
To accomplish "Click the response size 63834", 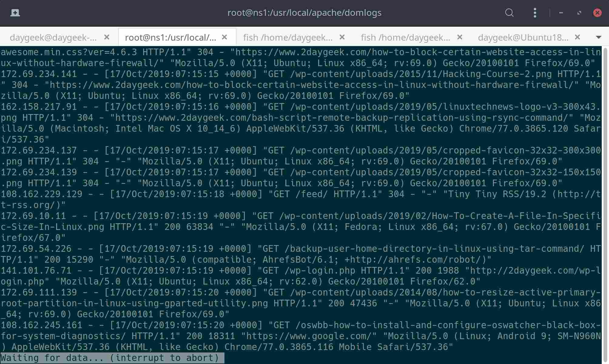I will tap(200, 227).
